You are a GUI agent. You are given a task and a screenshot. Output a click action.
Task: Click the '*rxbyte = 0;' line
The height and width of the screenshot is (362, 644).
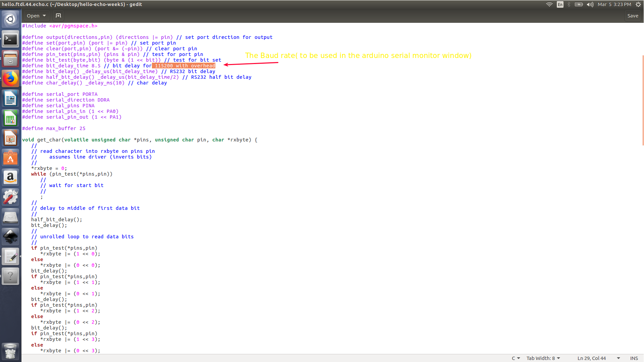(x=49, y=168)
